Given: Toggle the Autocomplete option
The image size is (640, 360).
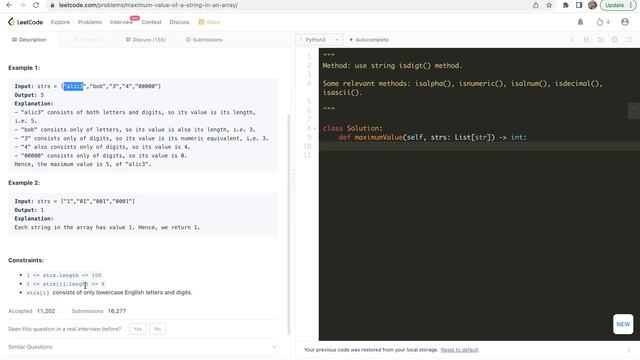Looking at the screenshot, I should 369,40.
